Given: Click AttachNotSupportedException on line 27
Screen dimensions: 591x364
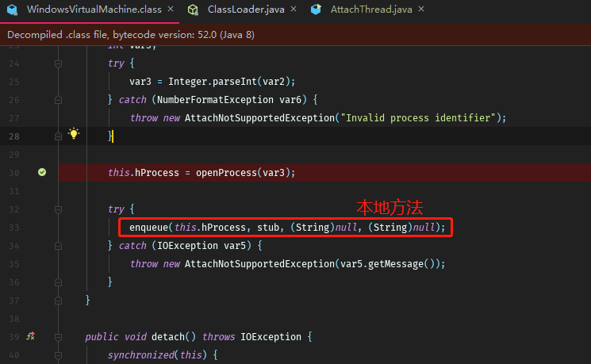Looking at the screenshot, I should coord(259,118).
